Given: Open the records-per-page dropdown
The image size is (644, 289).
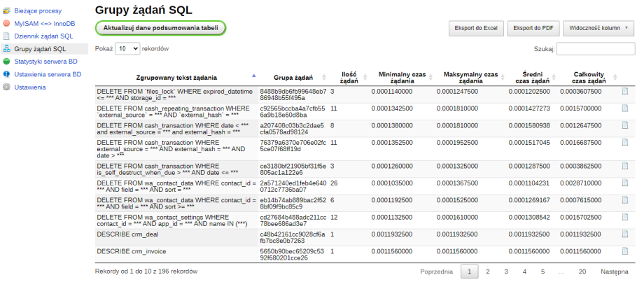Looking at the screenshot, I should pos(127,49).
